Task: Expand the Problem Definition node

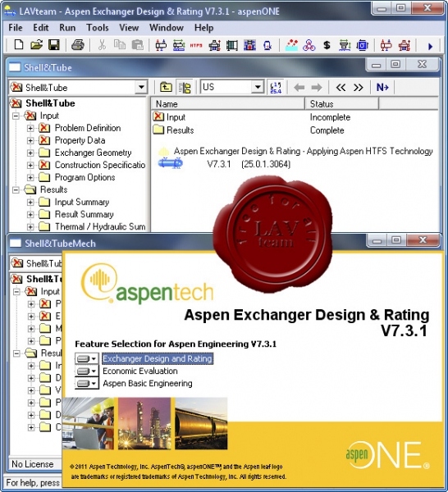Action: 30,128
